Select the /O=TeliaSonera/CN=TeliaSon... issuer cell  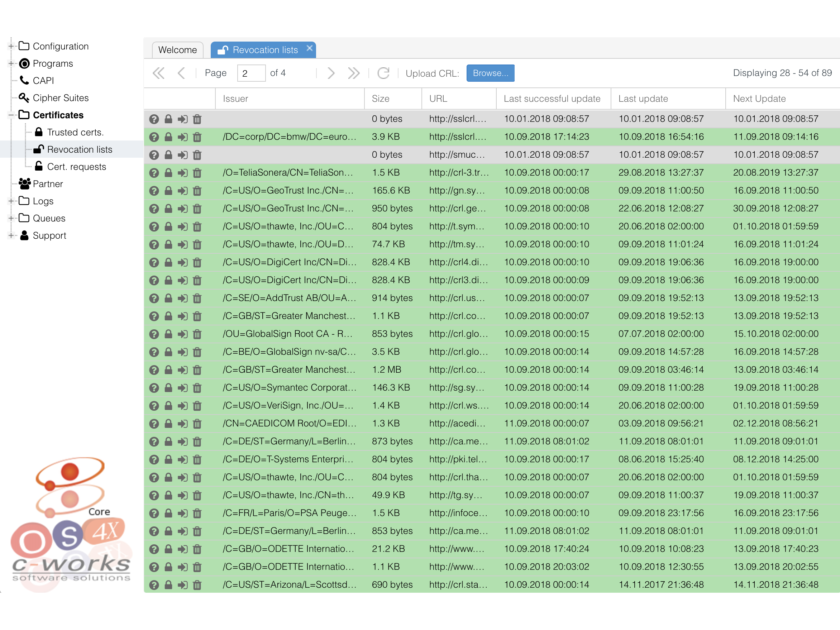point(290,173)
